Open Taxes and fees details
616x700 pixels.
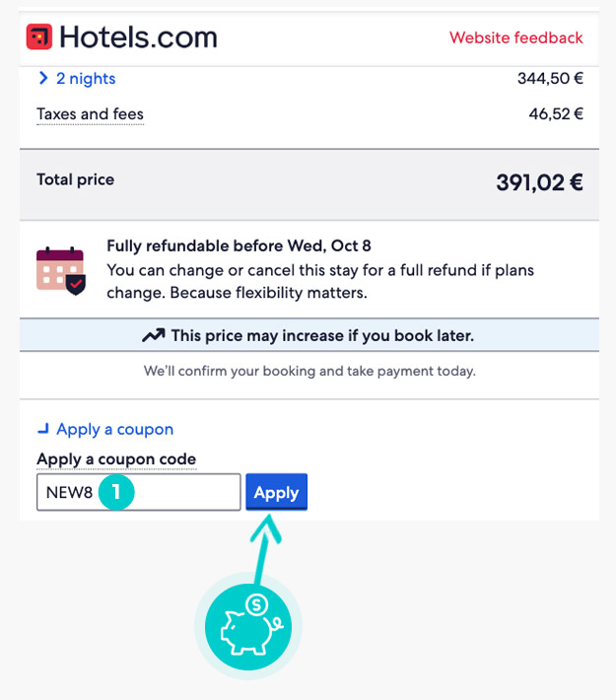pyautogui.click(x=90, y=114)
